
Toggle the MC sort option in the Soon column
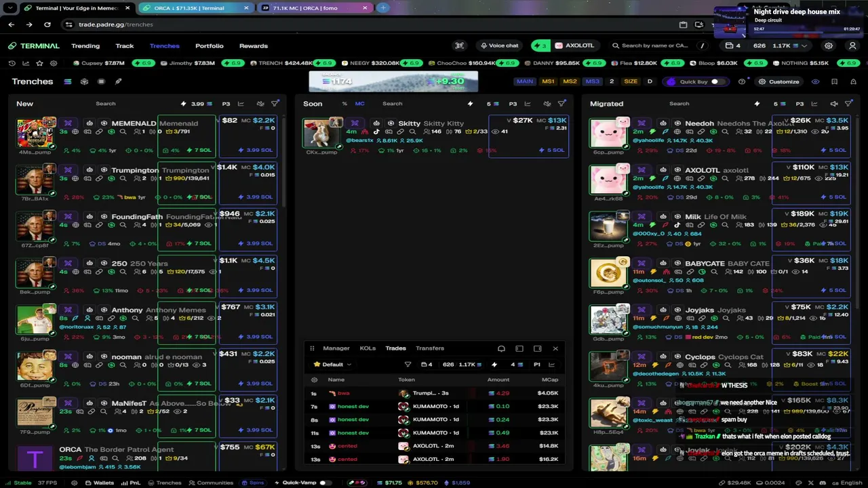point(359,104)
